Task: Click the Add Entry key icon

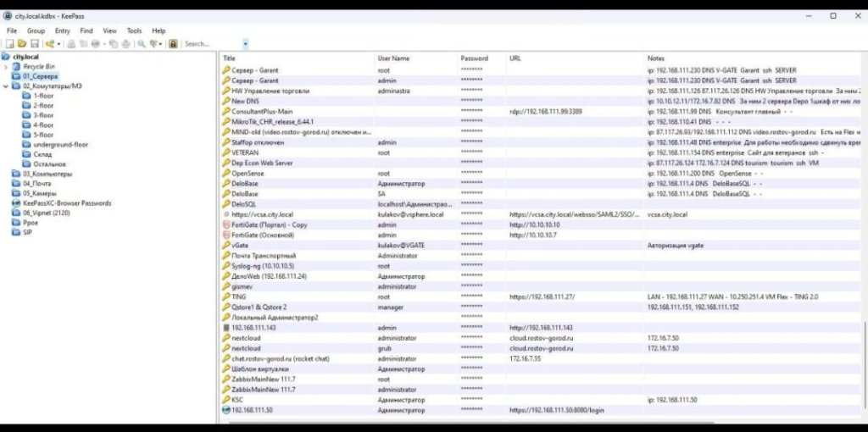Action: point(50,43)
